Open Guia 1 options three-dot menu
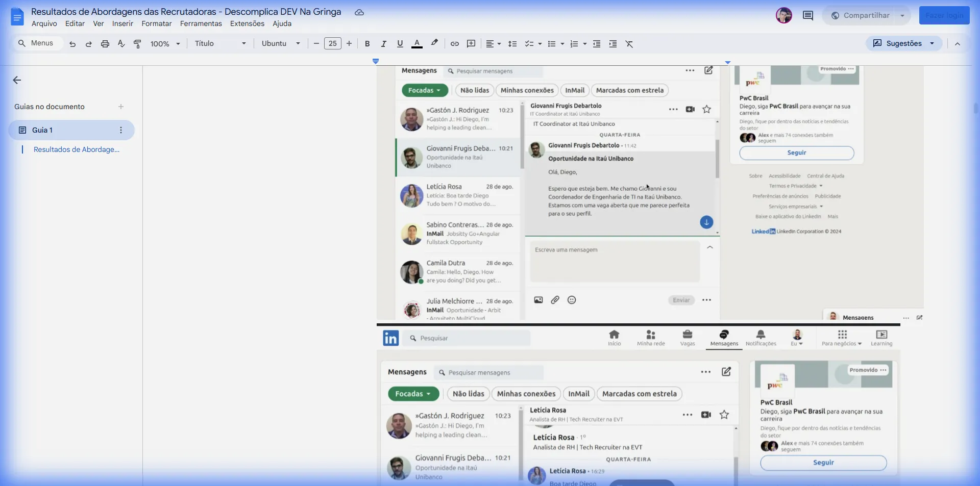 tap(121, 130)
